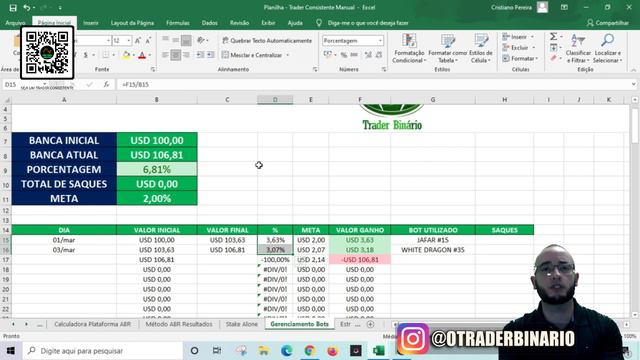640x360 pixels.
Task: Decrease font size with smaller A
Action: click(x=148, y=41)
